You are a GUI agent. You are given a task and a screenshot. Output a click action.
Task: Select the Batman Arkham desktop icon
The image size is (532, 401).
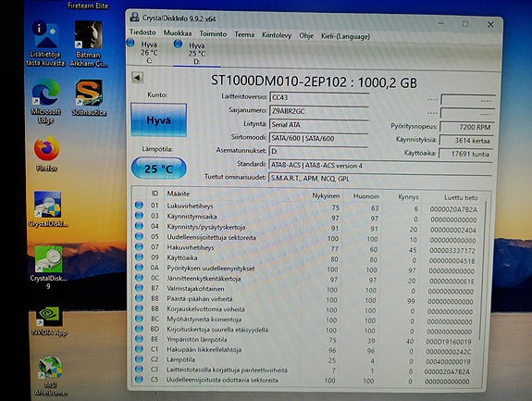click(88, 44)
